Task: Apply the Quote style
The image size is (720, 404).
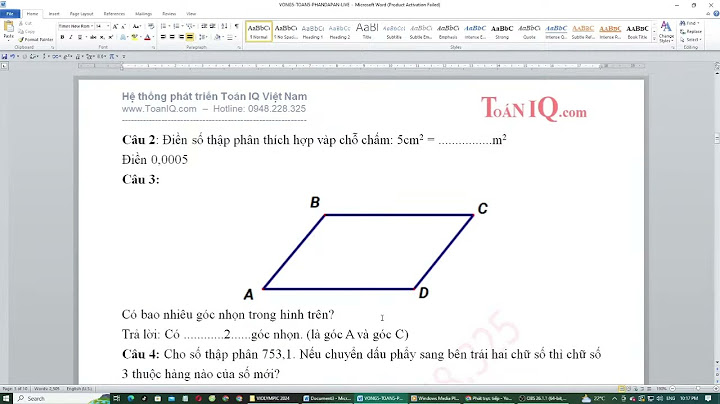Action: coord(529,31)
